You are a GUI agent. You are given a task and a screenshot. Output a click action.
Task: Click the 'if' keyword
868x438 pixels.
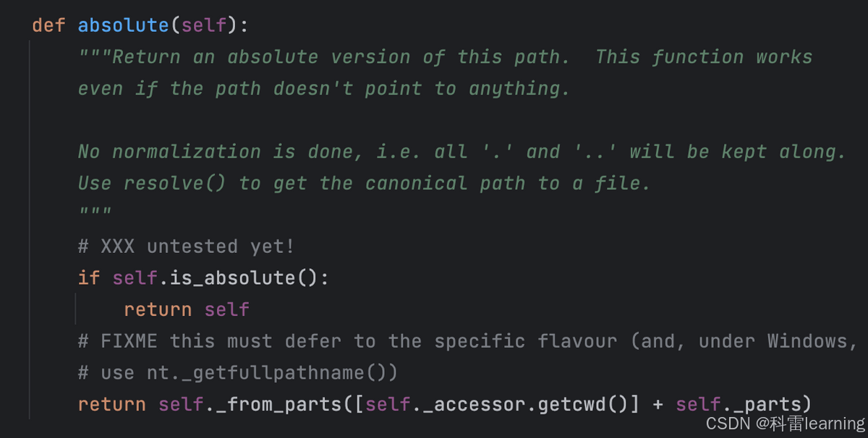coord(89,278)
